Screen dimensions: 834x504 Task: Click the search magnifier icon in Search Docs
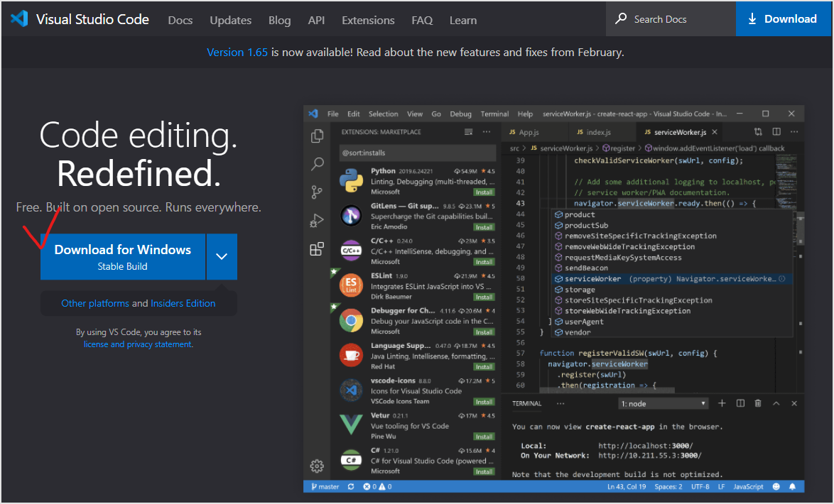(620, 18)
